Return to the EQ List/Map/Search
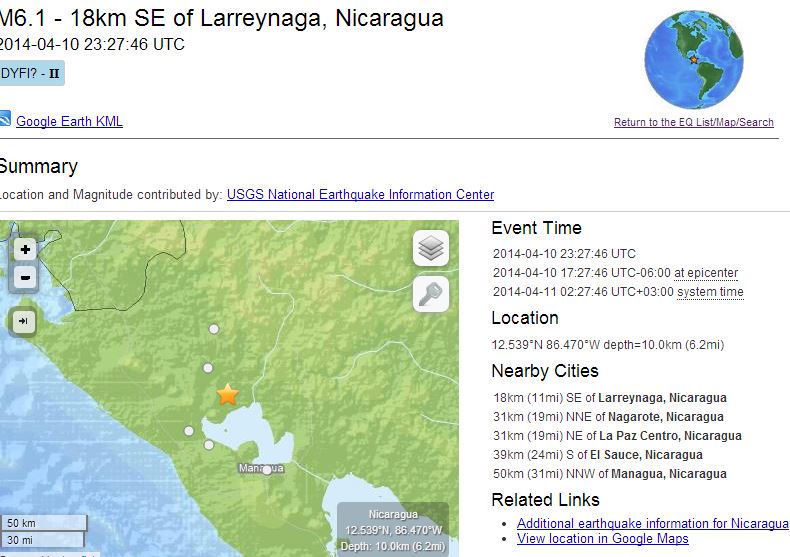The width and height of the screenshot is (790, 557). click(693, 122)
